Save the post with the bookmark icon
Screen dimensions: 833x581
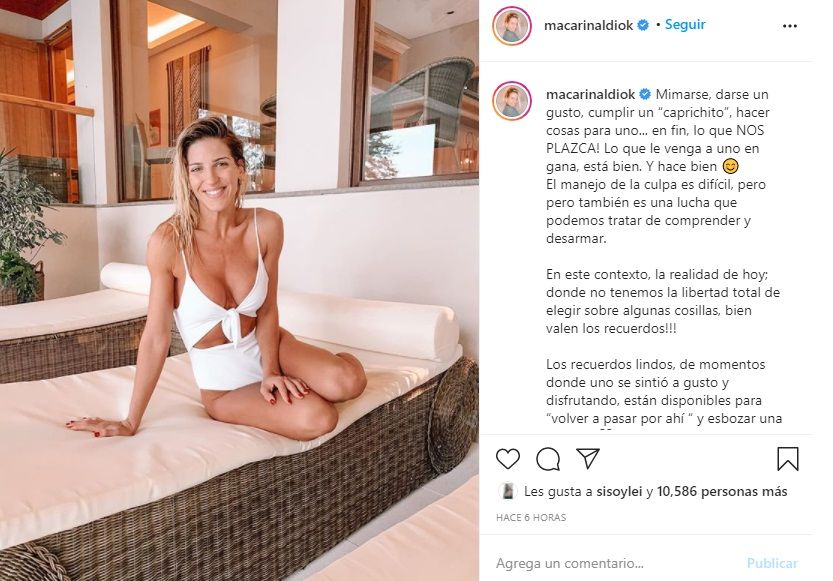[x=787, y=459]
